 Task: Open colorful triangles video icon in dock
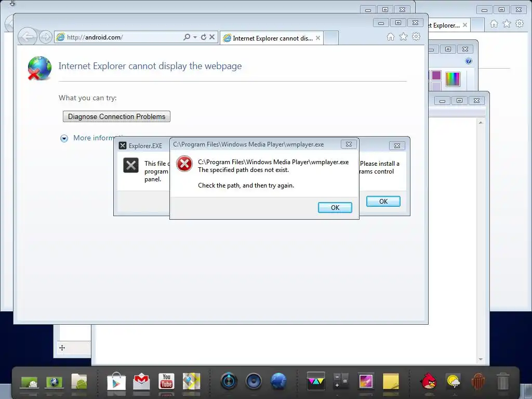tap(316, 381)
